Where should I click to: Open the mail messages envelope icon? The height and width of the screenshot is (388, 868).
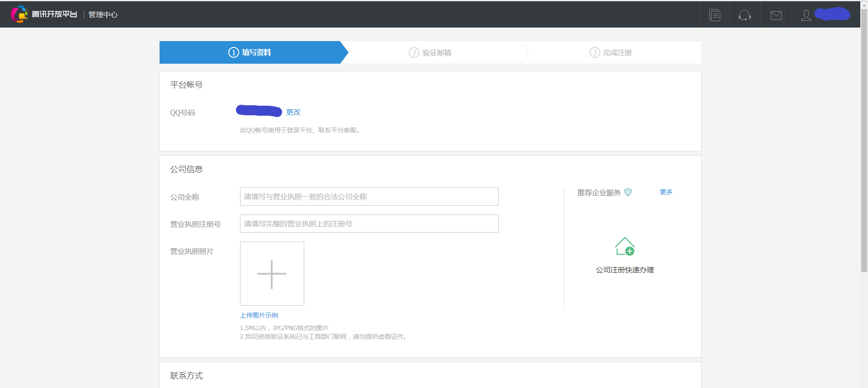(x=776, y=16)
